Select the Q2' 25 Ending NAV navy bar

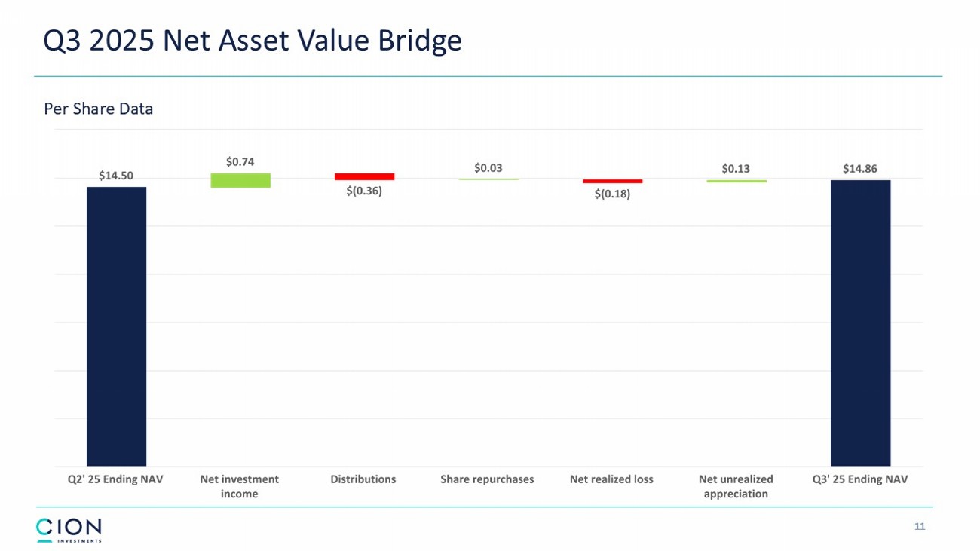(116, 326)
